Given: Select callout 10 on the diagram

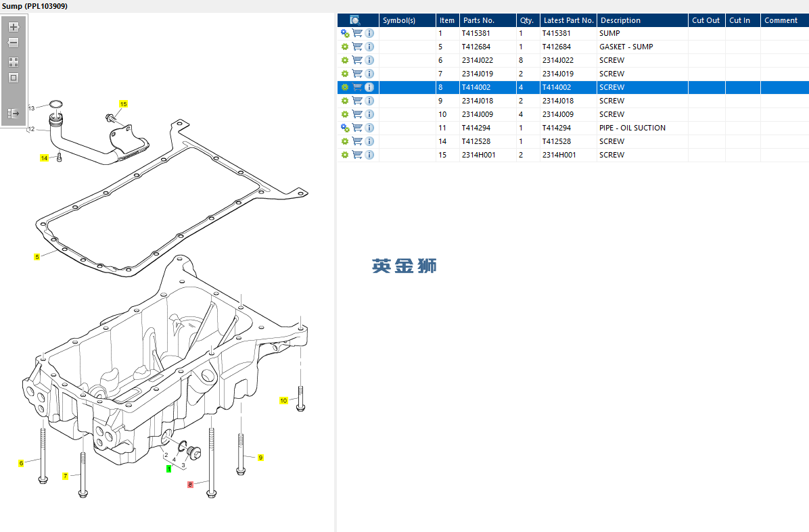Looking at the screenshot, I should pos(283,401).
